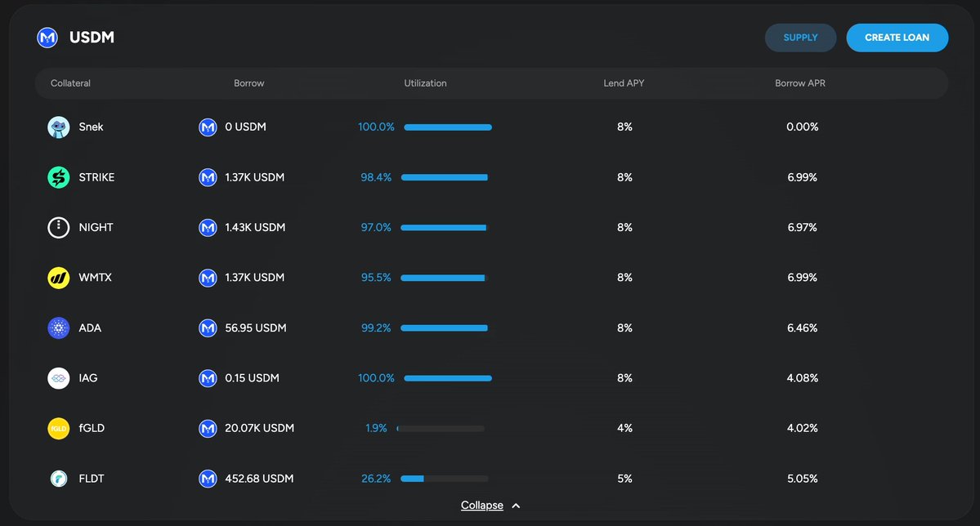980x526 pixels.
Task: Click USDM icon in the NIGHT row
Action: [208, 227]
